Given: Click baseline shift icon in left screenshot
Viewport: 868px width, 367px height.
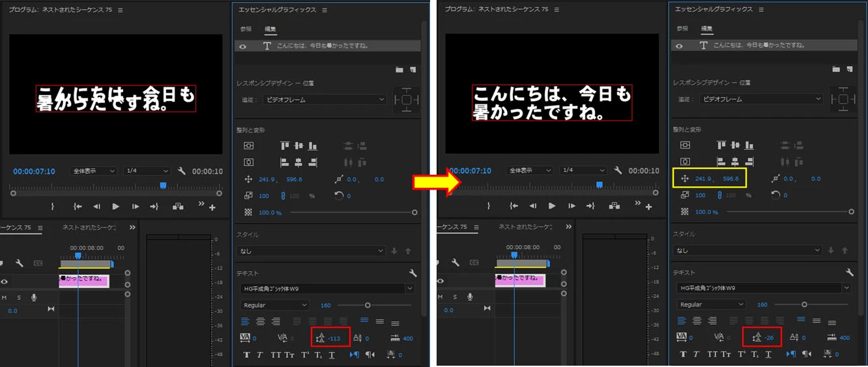Looking at the screenshot, I should pos(357,338).
